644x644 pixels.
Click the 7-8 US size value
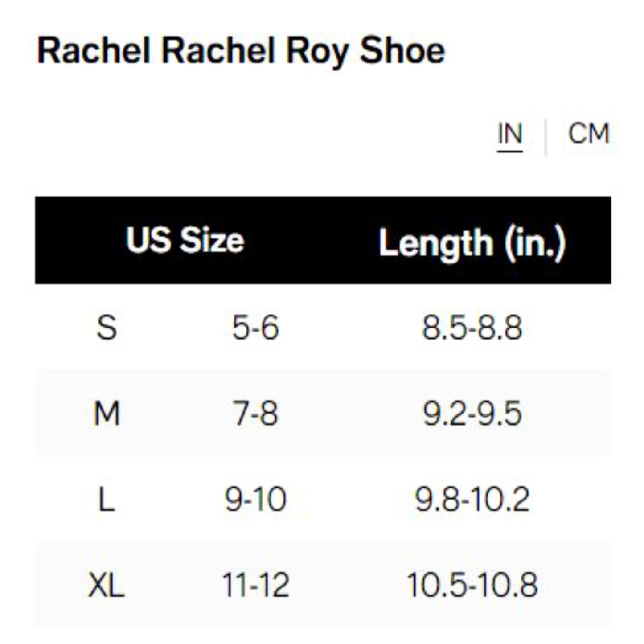[x=255, y=413]
